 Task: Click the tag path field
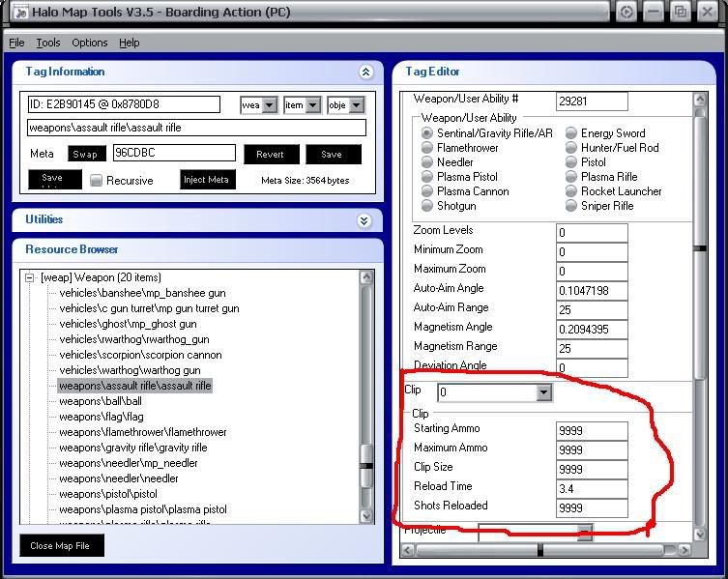click(x=197, y=128)
